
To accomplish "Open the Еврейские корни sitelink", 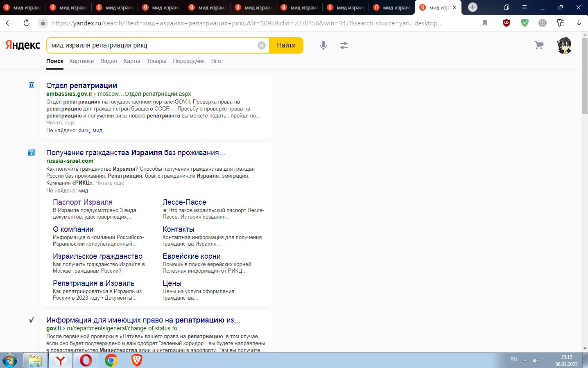I will pyautogui.click(x=192, y=256).
